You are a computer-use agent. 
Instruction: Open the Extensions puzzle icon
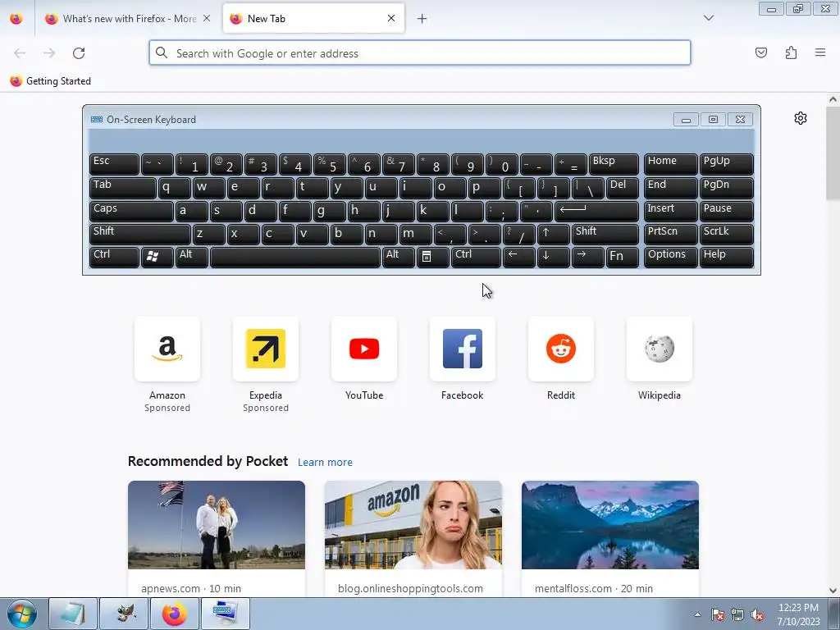pos(791,52)
